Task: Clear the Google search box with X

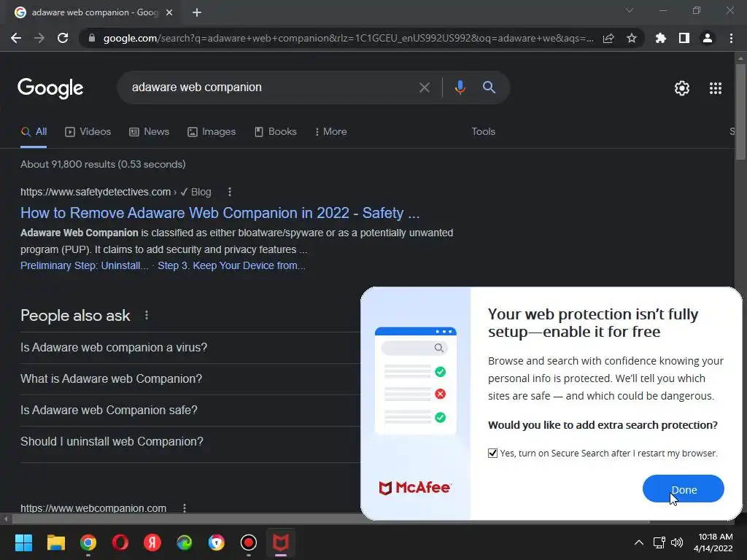Action: coord(425,87)
